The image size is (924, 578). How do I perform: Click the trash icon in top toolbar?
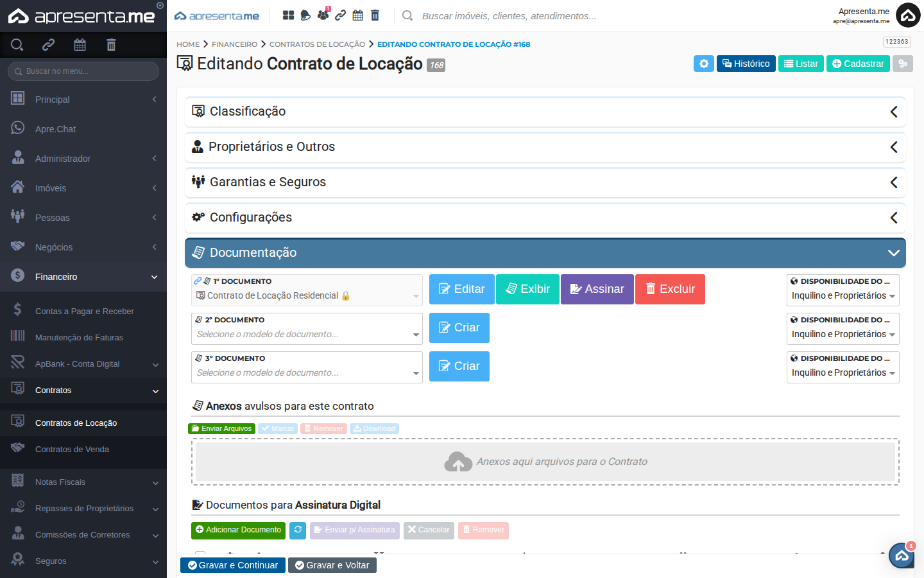click(375, 14)
